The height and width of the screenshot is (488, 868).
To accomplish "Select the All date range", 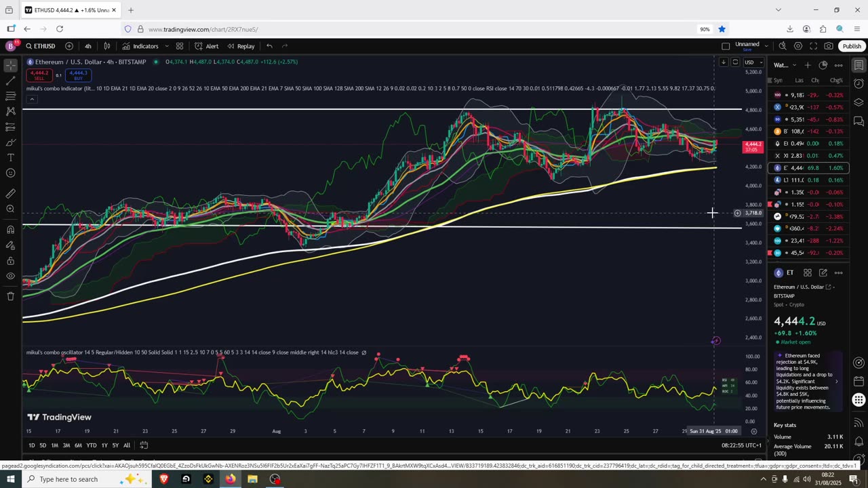I will point(127,445).
